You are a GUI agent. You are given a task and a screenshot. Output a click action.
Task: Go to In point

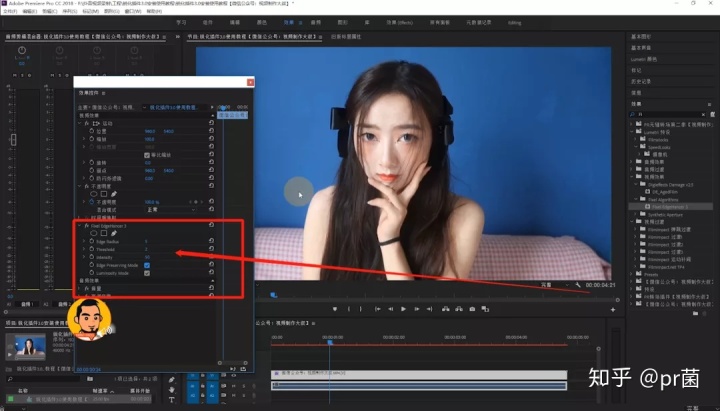[377, 309]
